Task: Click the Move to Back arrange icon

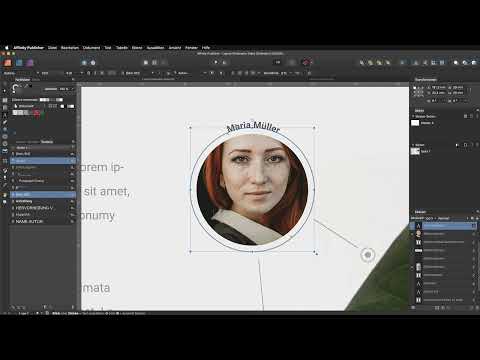Action: (362, 62)
